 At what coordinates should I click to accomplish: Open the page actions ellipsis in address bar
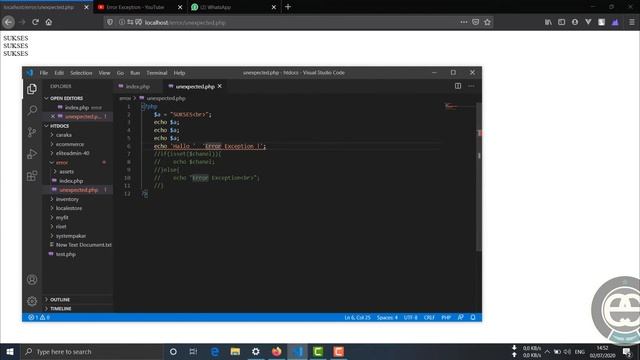(x=464, y=22)
